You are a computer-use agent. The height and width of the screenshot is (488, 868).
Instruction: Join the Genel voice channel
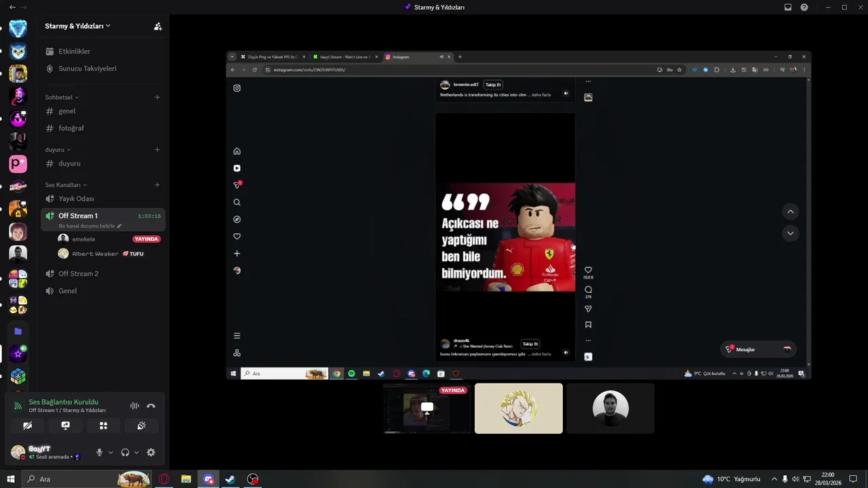[x=102, y=291]
